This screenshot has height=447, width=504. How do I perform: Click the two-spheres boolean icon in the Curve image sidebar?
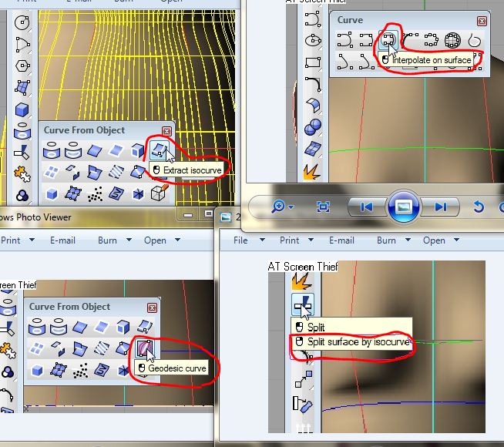pos(313,127)
